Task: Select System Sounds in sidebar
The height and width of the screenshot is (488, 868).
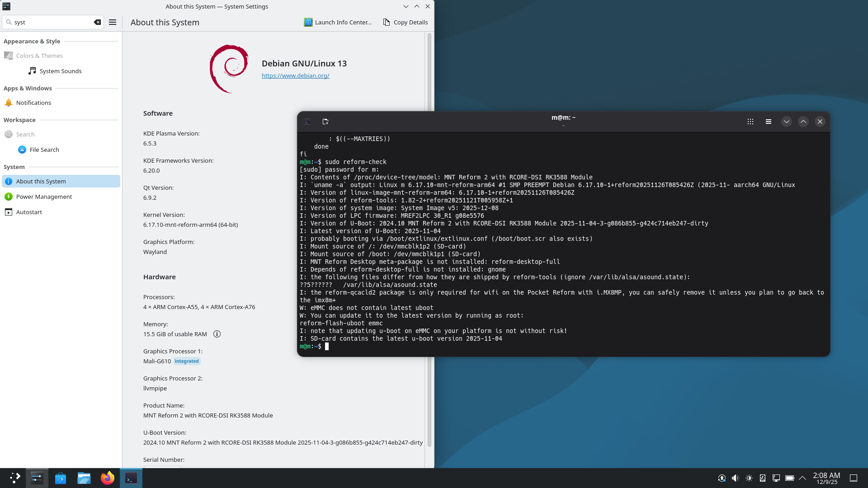Action: (x=60, y=71)
